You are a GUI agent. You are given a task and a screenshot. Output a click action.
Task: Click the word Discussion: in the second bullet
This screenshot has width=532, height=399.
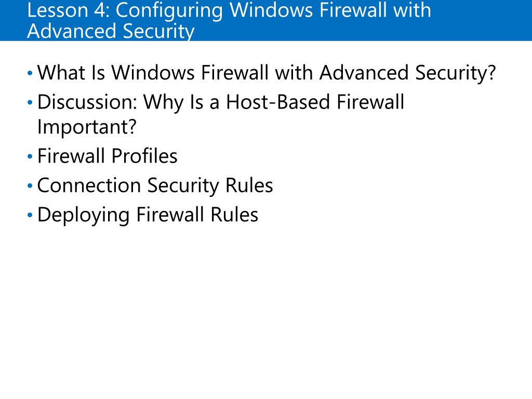pos(87,102)
